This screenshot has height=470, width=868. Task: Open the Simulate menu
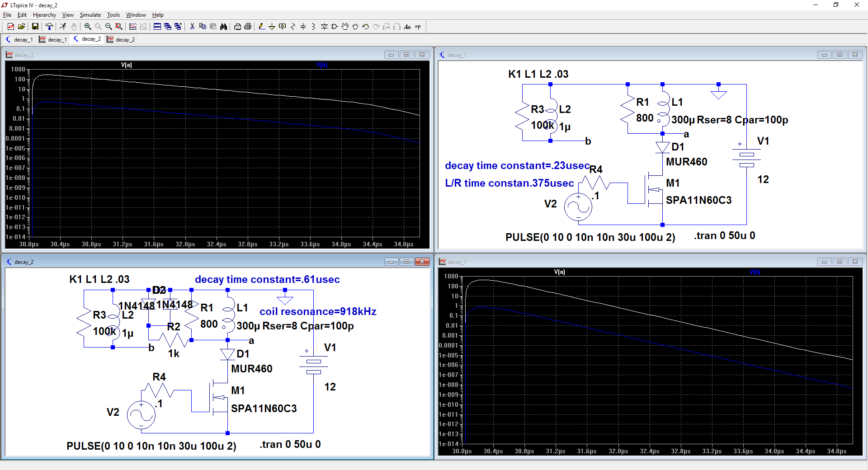90,15
